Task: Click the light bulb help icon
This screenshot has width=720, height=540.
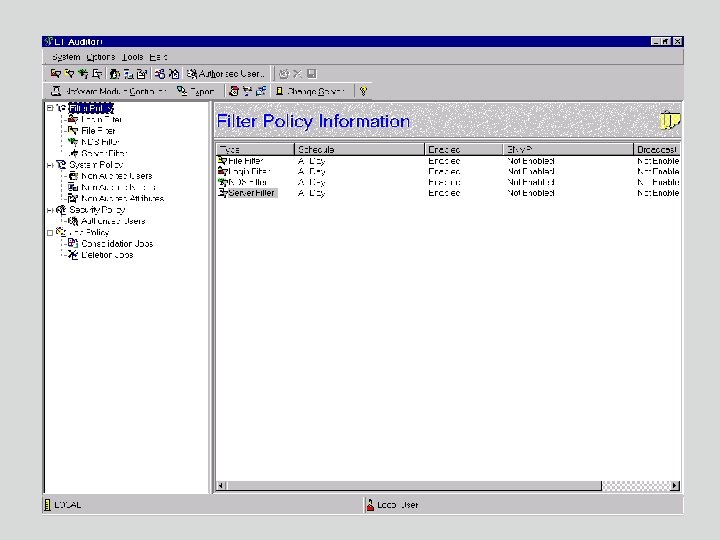Action: coord(364,91)
